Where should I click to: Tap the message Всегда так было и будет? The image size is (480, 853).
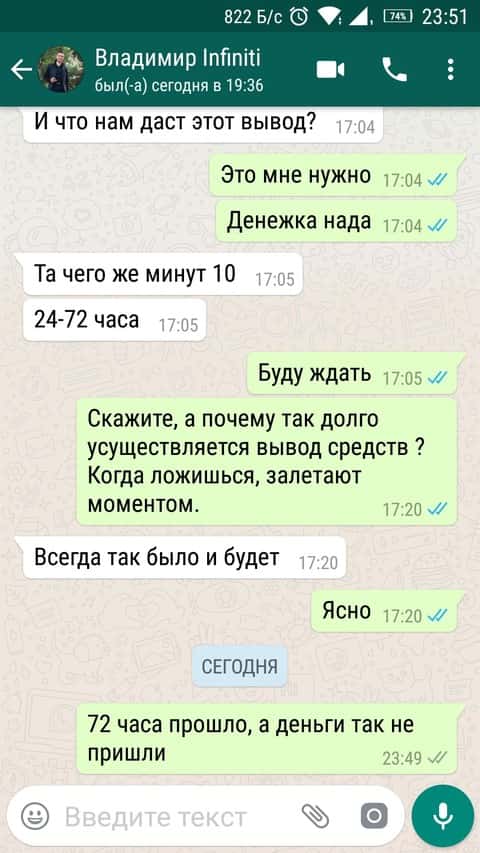(x=184, y=558)
